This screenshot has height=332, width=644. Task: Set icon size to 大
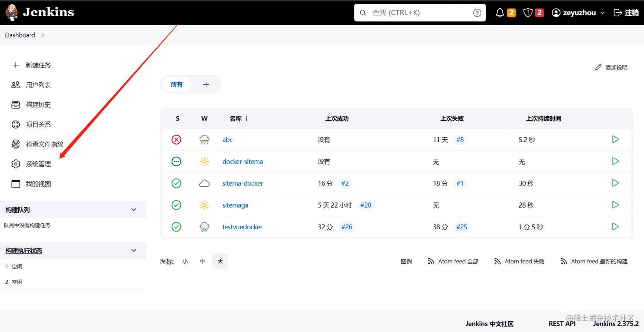click(220, 261)
